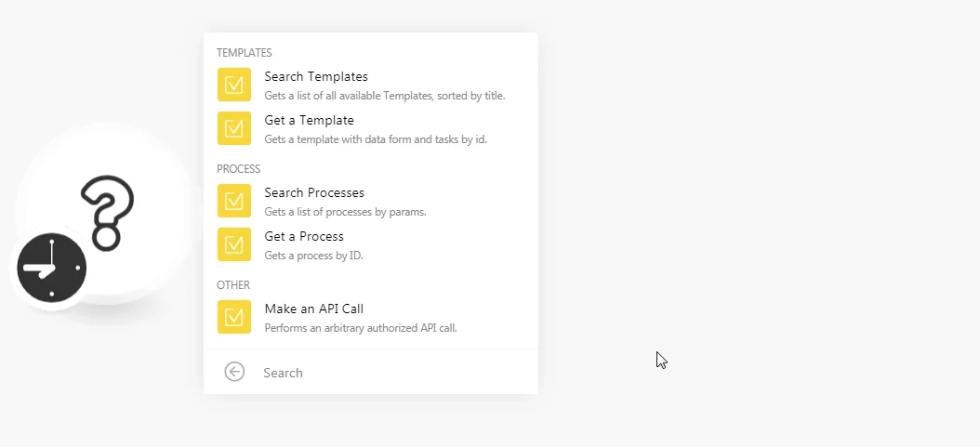This screenshot has width=980, height=447.
Task: Click the Get a Process yellow icon
Action: tap(234, 244)
